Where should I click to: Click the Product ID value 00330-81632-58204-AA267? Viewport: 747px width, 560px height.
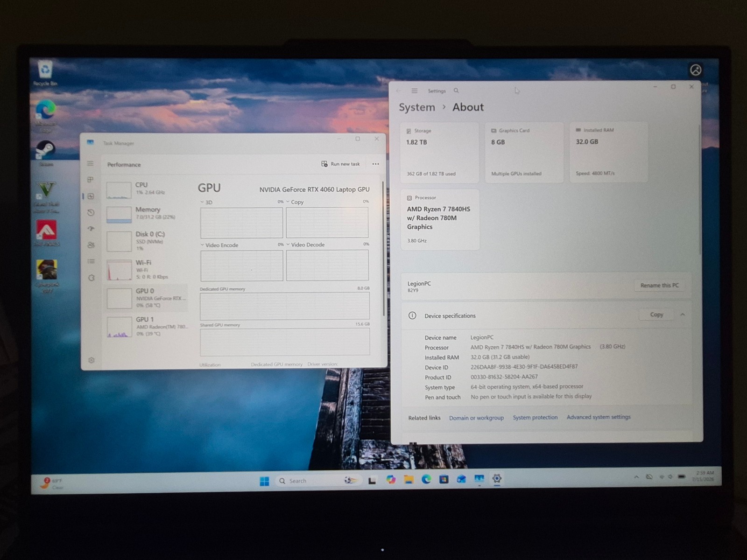click(x=504, y=377)
